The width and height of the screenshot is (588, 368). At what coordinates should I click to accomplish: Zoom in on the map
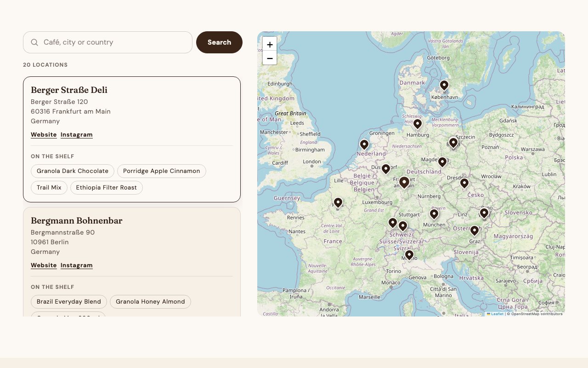[x=270, y=45]
